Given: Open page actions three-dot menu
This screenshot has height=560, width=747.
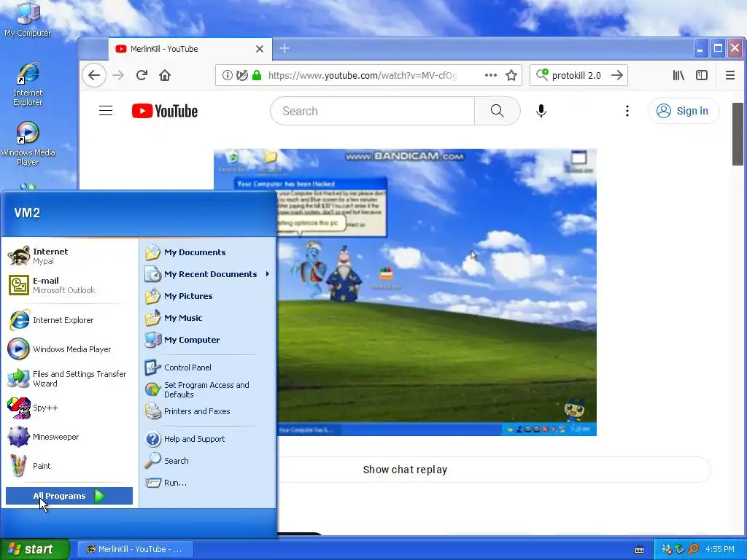Looking at the screenshot, I should 491,75.
